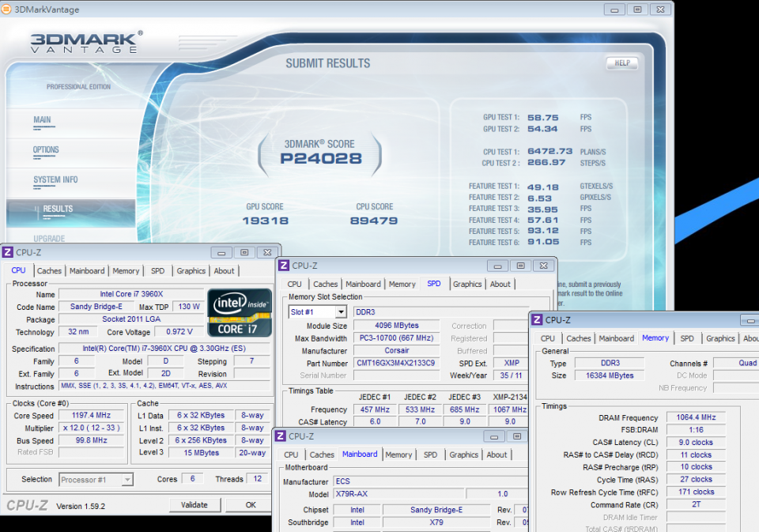The height and width of the screenshot is (532, 759).
Task: Select Memory tab in the ECS motherboard window
Action: point(398,455)
